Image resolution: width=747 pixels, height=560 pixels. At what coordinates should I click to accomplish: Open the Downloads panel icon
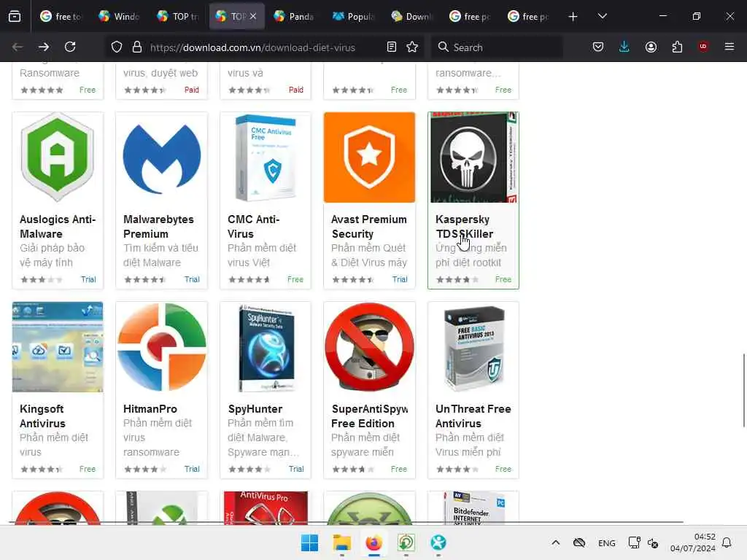point(624,47)
